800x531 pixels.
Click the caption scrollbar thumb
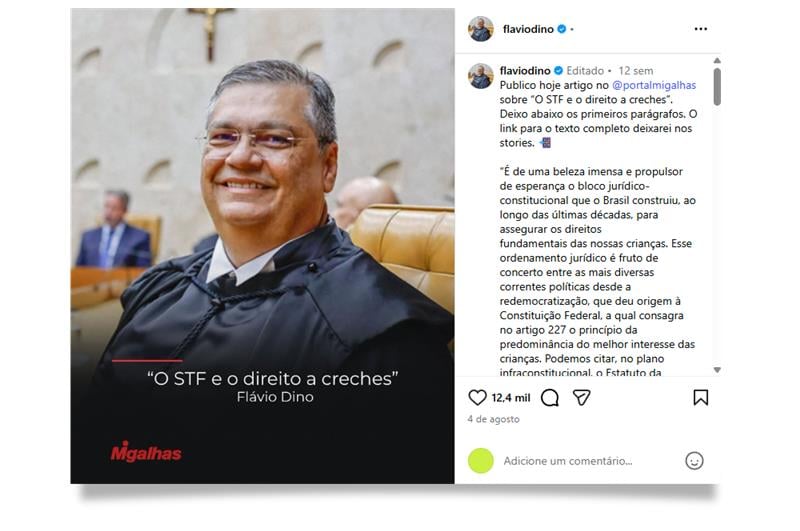pyautogui.click(x=717, y=87)
